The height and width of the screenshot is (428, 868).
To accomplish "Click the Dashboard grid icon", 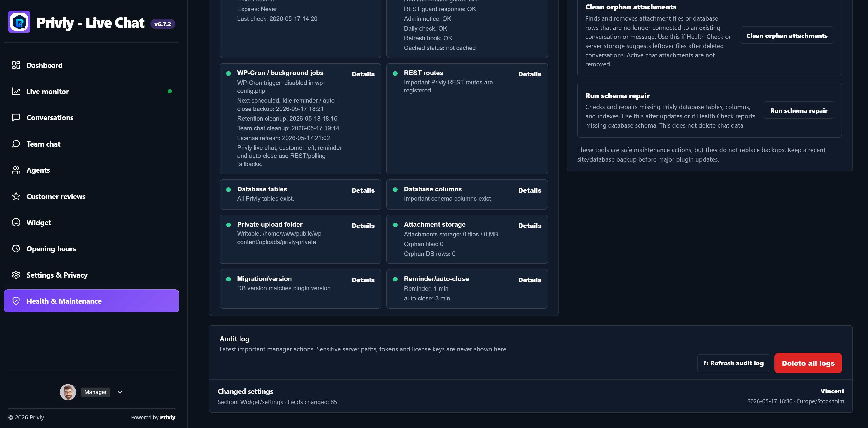I will [16, 65].
